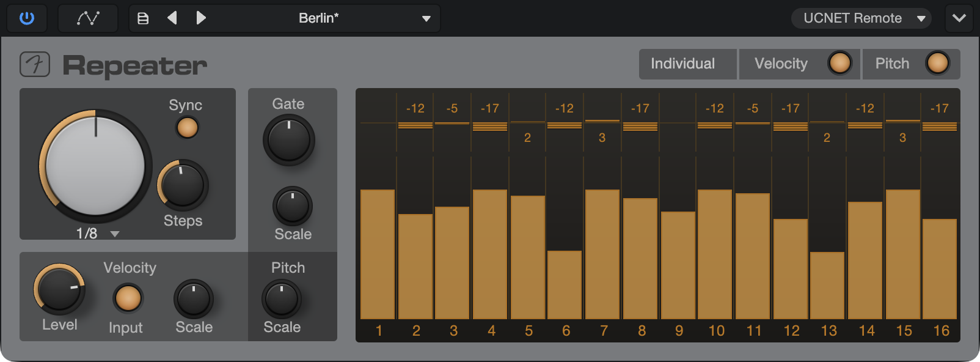Click the Pitch tab label in the header

892,64
